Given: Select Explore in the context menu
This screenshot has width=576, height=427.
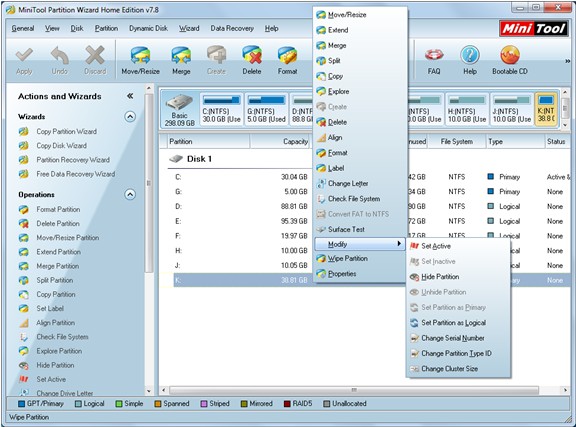Looking at the screenshot, I should [x=360, y=92].
